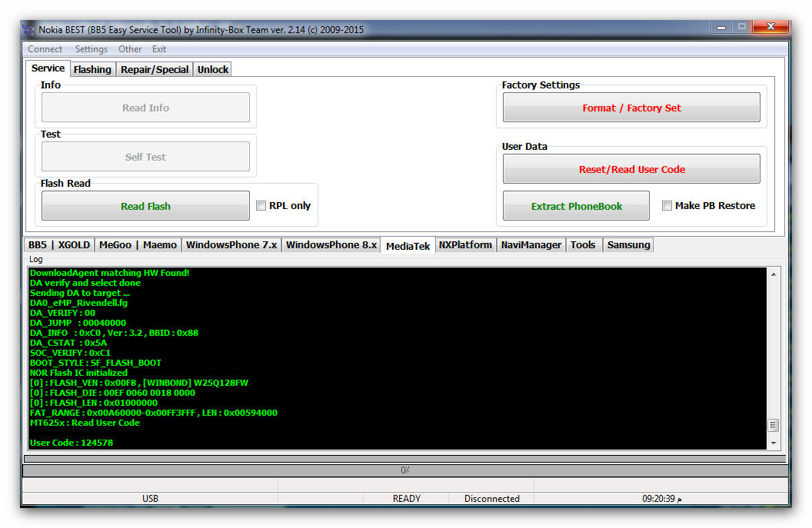Select the MediaTek platform tab

tap(408, 246)
